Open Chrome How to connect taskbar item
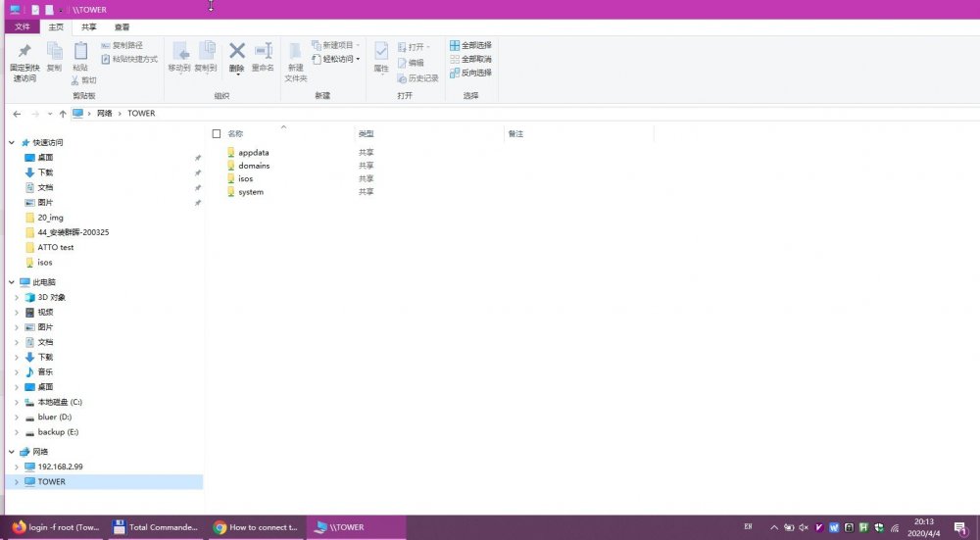Viewport: 980px width, 540px height. pyautogui.click(x=256, y=527)
